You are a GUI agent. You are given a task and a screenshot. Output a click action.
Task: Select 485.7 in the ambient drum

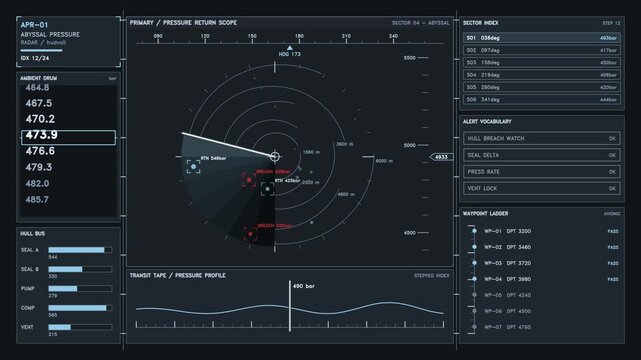37,199
